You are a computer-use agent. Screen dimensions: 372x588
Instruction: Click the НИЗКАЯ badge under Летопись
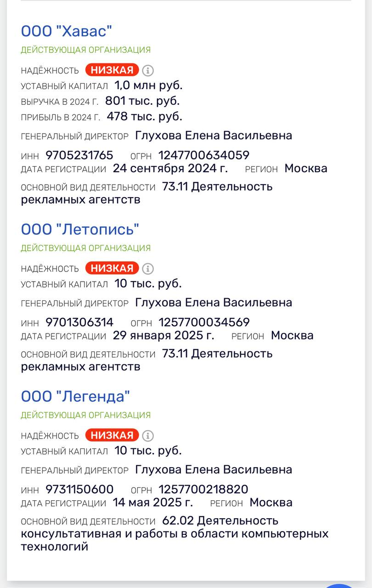(112, 268)
